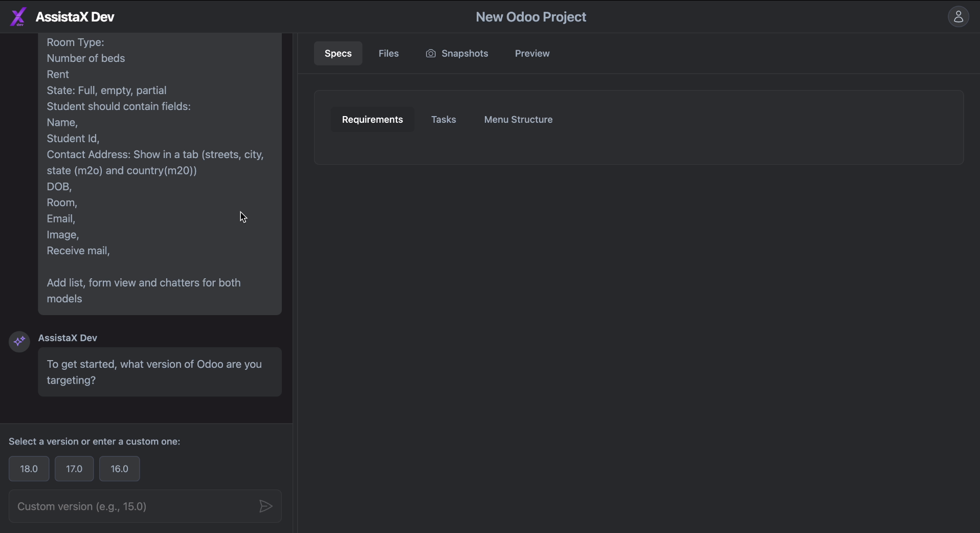Screen dimensions: 980x533
Task: Click the 'Room Type:' line
Action: (x=75, y=42)
